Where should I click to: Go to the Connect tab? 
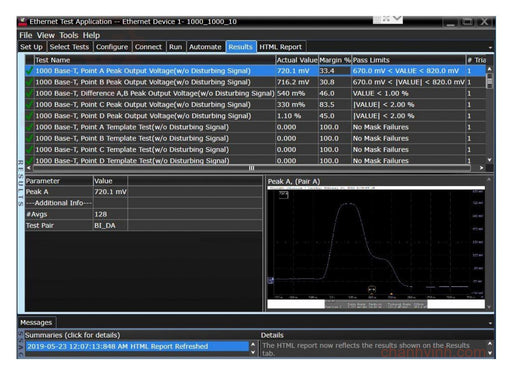pos(148,47)
